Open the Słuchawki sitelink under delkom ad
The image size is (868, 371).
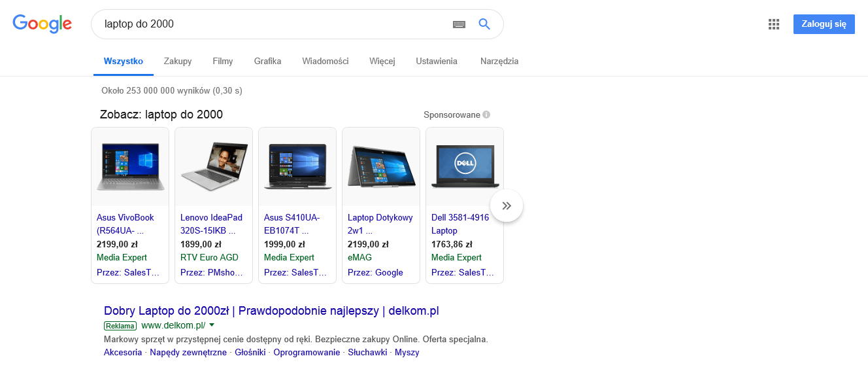pos(367,353)
